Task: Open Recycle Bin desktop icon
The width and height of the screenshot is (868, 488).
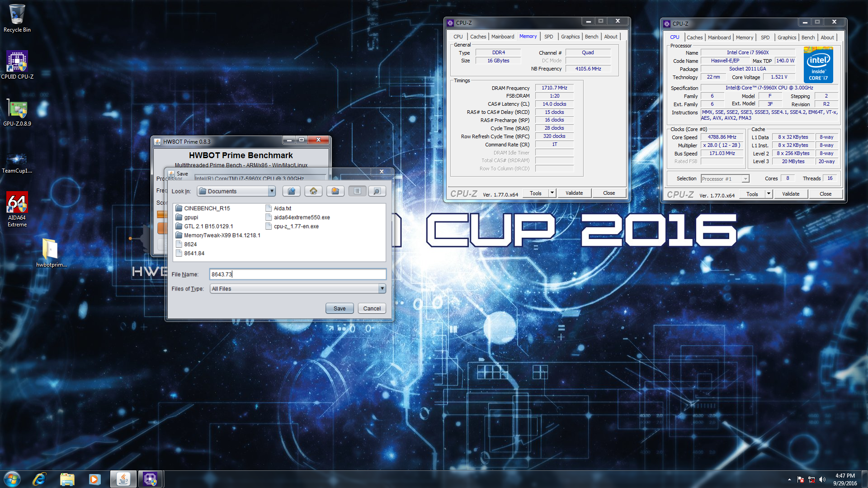Action: pyautogui.click(x=17, y=18)
